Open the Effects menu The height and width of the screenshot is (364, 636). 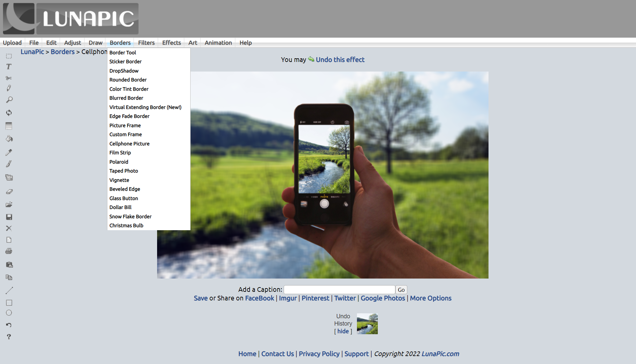coord(171,43)
